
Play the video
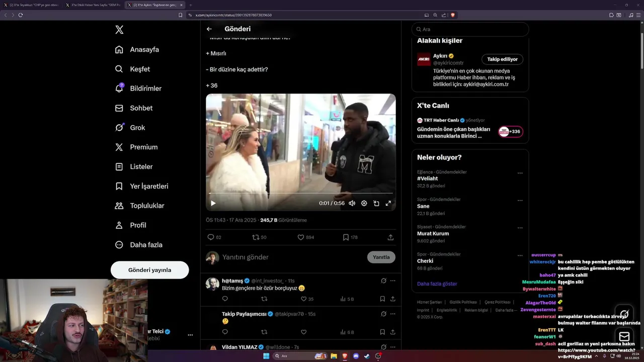tap(213, 203)
